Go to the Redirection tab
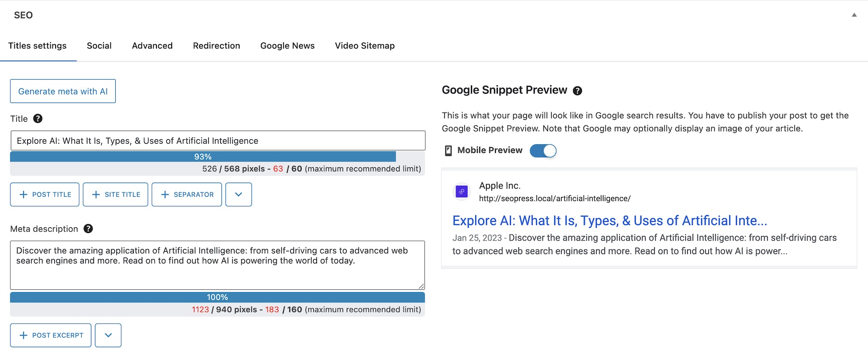Viewport: 868px width, 363px height. click(x=217, y=46)
